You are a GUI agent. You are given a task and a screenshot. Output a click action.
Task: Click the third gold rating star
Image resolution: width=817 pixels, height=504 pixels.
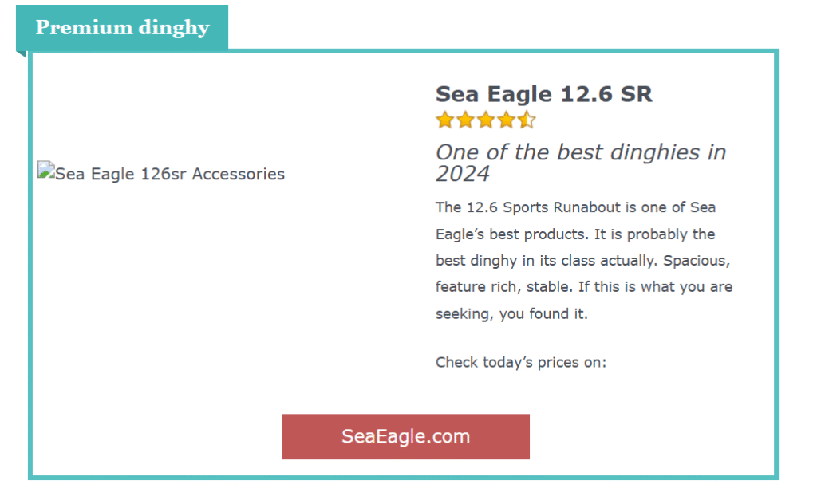click(x=486, y=120)
